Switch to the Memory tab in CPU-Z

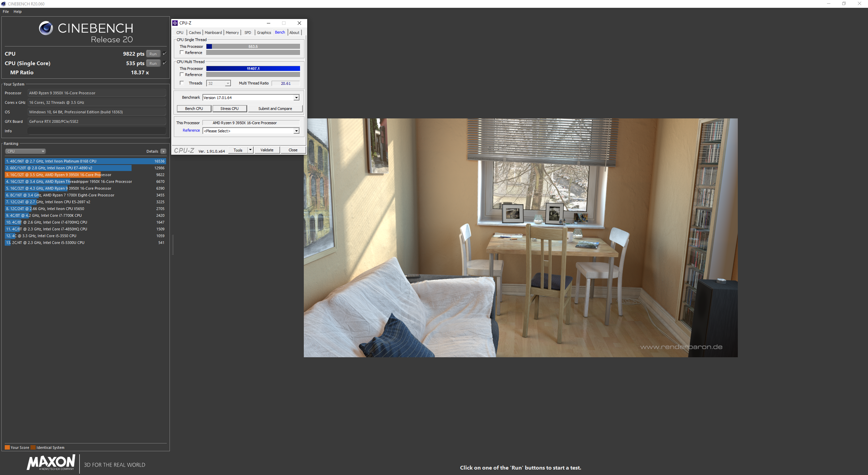pos(232,33)
